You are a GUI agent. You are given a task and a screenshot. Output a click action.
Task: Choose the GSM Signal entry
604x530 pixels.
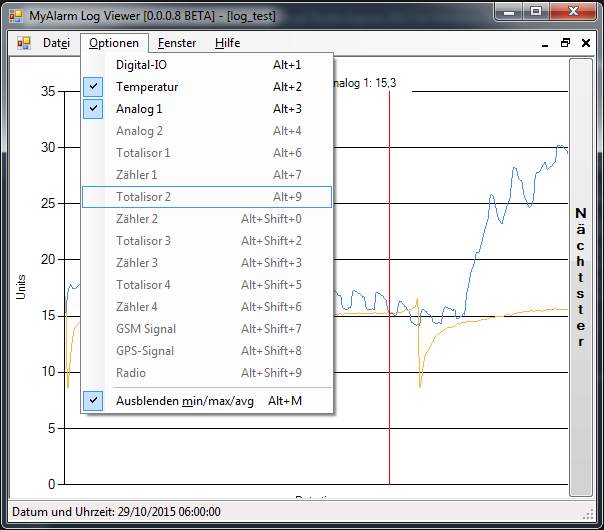pos(207,329)
